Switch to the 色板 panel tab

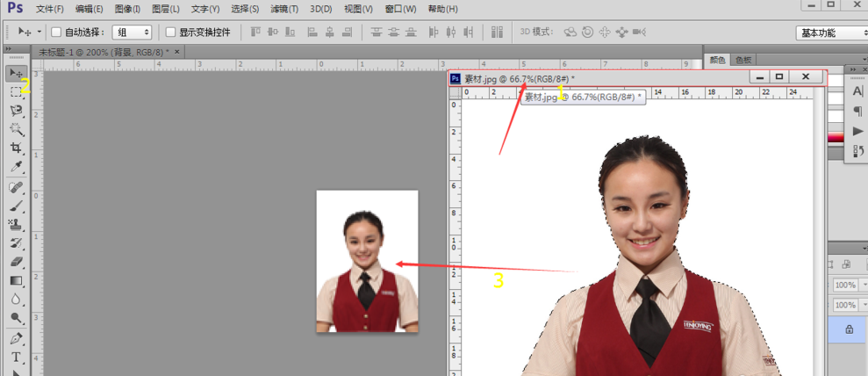coord(743,60)
